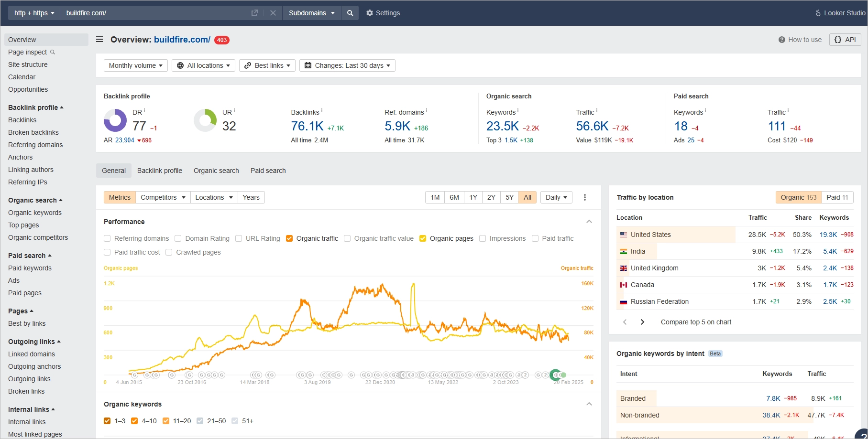Open the chart options three-dot menu

(584, 197)
